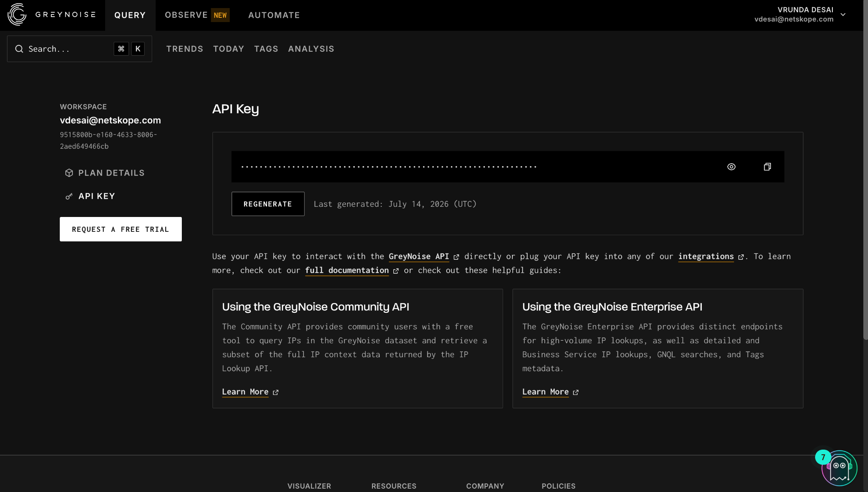
Task: Click the 'Last generated: July 14, 2026 (UTC)' text
Action: point(395,204)
